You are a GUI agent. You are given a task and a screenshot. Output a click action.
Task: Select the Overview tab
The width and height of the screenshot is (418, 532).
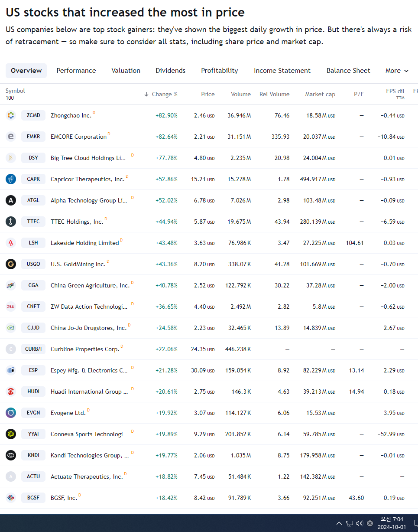26,71
